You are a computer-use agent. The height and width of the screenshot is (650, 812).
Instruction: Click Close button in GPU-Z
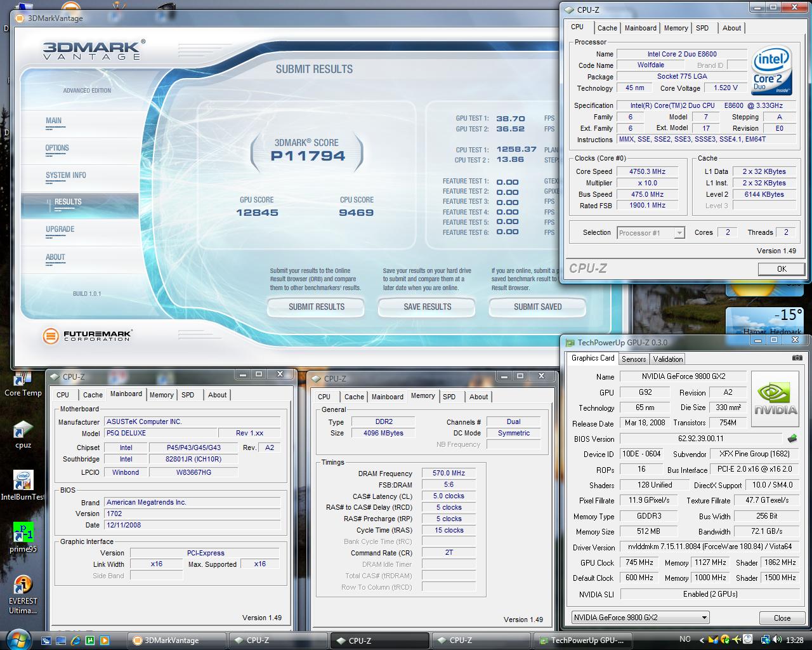[782, 618]
